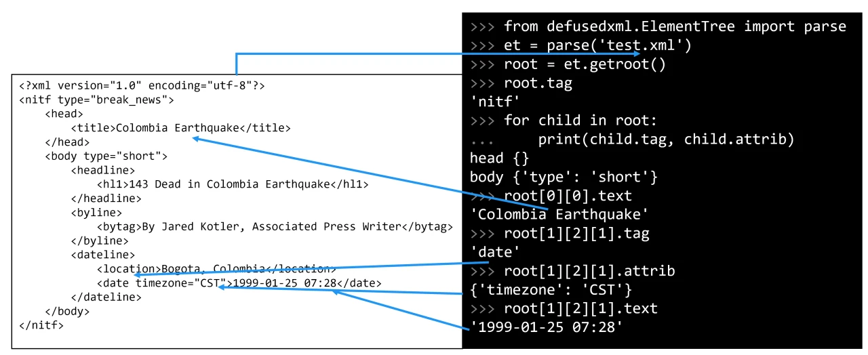The width and height of the screenshot is (868, 355).
Task: Select the {'timezone': 'CST'} output line
Action: 551,290
